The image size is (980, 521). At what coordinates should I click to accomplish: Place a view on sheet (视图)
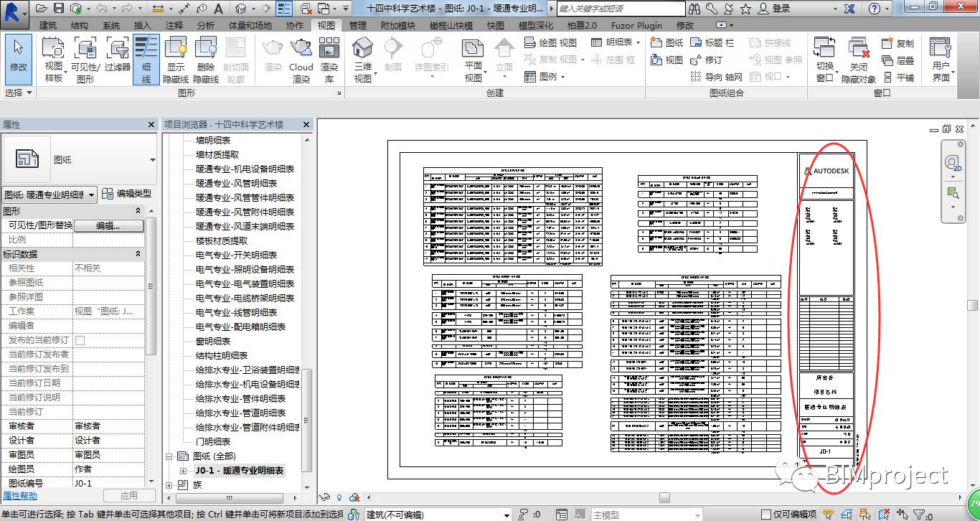pos(667,60)
